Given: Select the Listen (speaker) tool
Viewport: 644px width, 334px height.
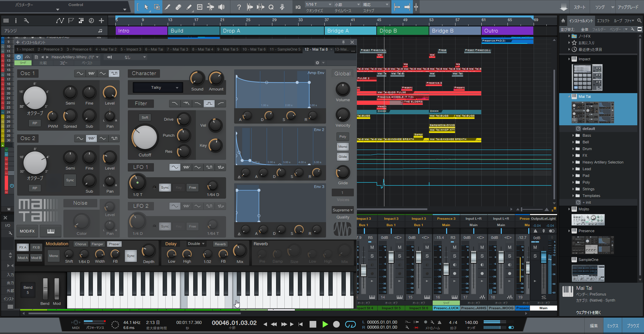Looking at the screenshot, I should point(221,7).
